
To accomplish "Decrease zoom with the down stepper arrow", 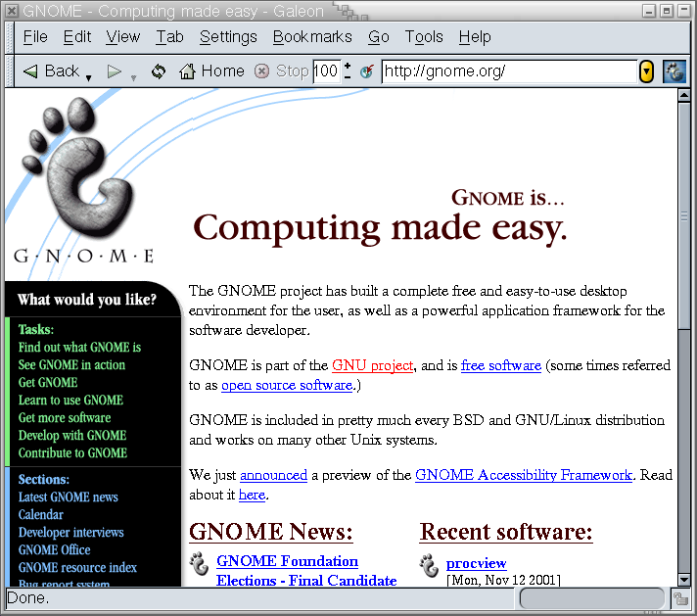I will pos(348,77).
